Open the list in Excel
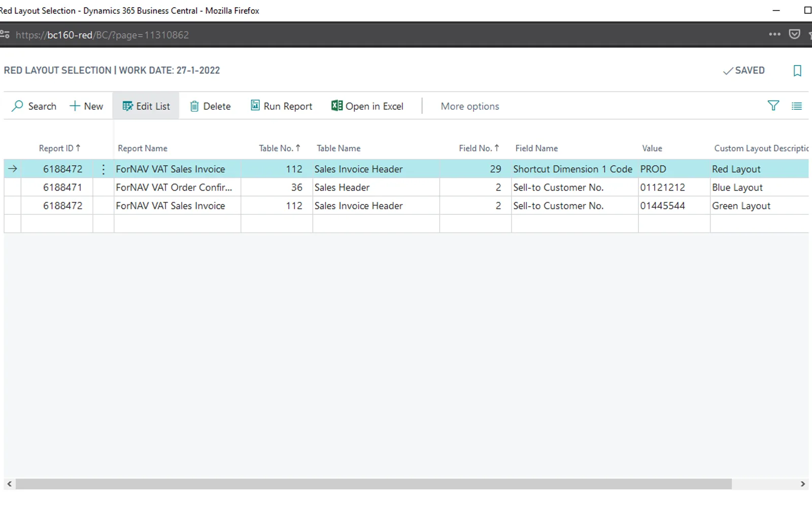This screenshot has height=508, width=812. click(367, 106)
